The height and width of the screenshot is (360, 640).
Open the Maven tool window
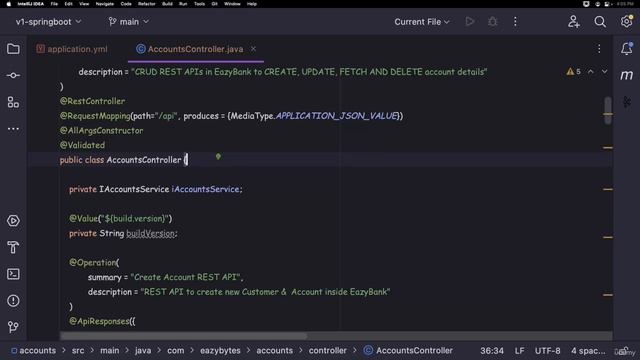point(627,75)
